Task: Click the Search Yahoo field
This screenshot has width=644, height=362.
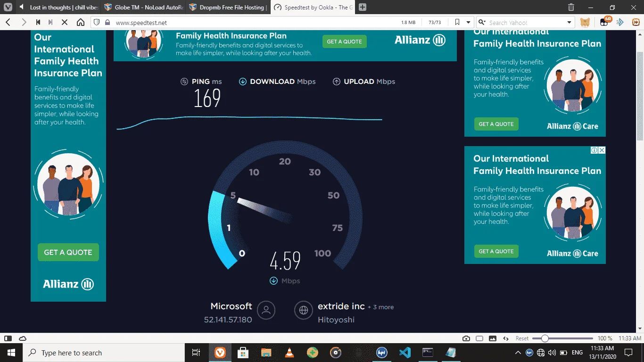Action: 526,22
